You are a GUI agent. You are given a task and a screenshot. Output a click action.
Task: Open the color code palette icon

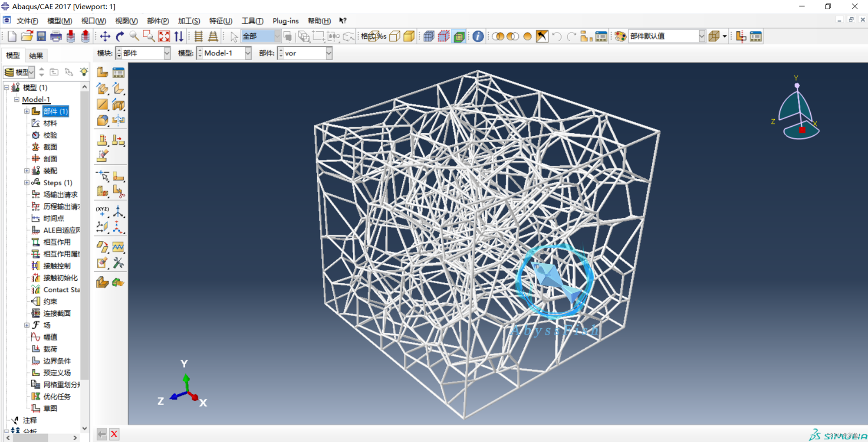(620, 36)
